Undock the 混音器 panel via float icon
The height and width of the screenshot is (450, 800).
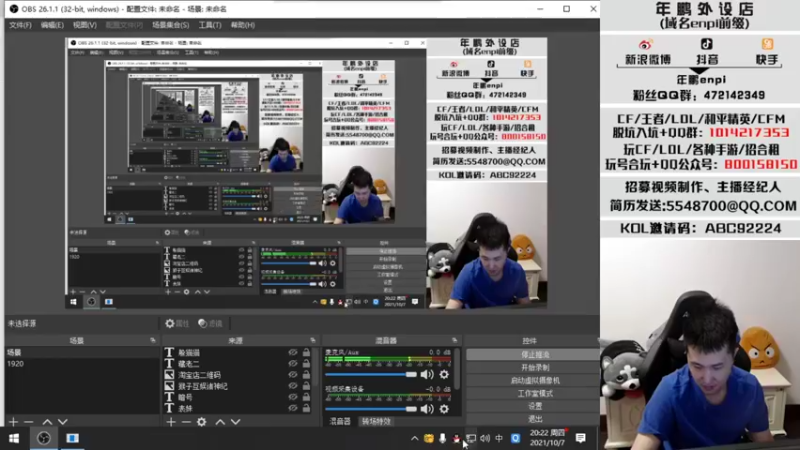pos(454,340)
